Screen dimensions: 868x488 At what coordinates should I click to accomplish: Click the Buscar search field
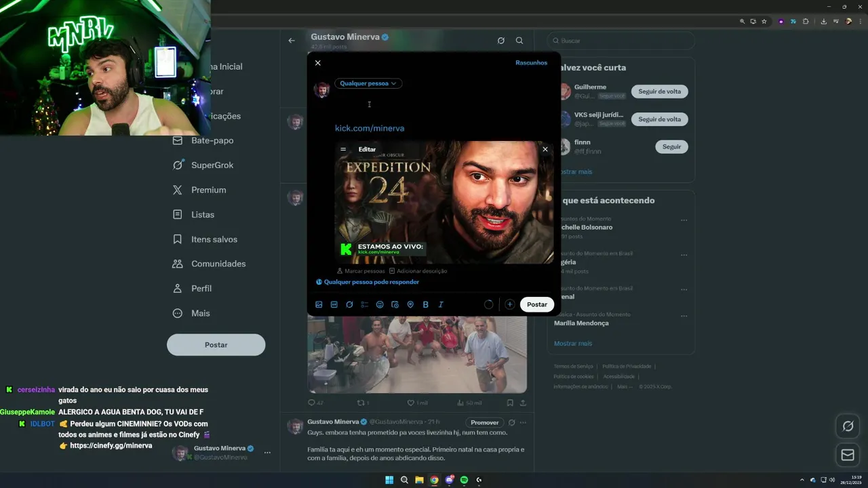click(x=621, y=41)
